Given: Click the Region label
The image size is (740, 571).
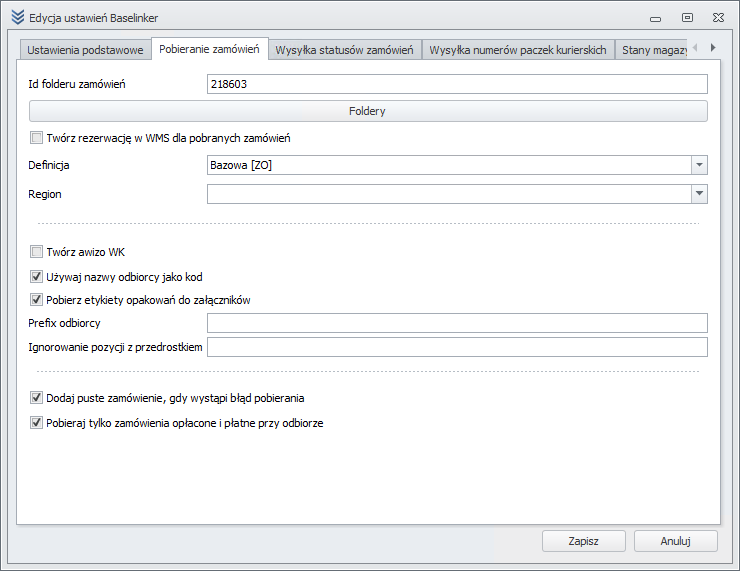Looking at the screenshot, I should (45, 194).
